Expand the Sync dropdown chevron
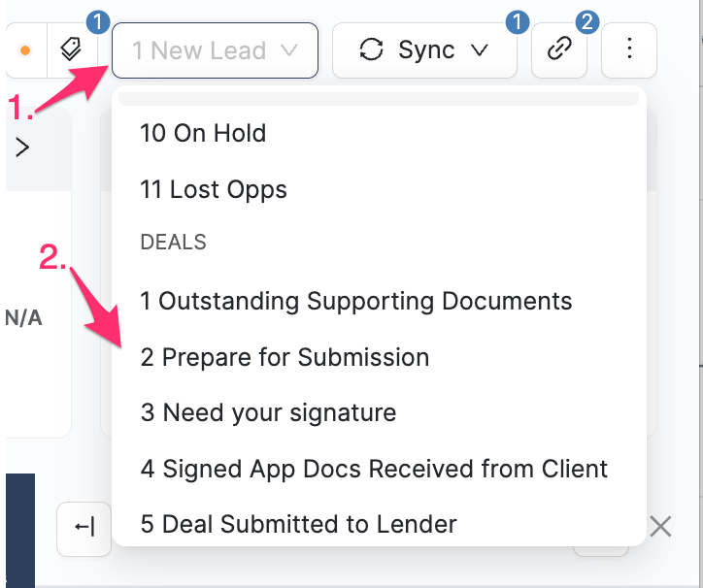Image resolution: width=703 pixels, height=588 pixels. (479, 49)
